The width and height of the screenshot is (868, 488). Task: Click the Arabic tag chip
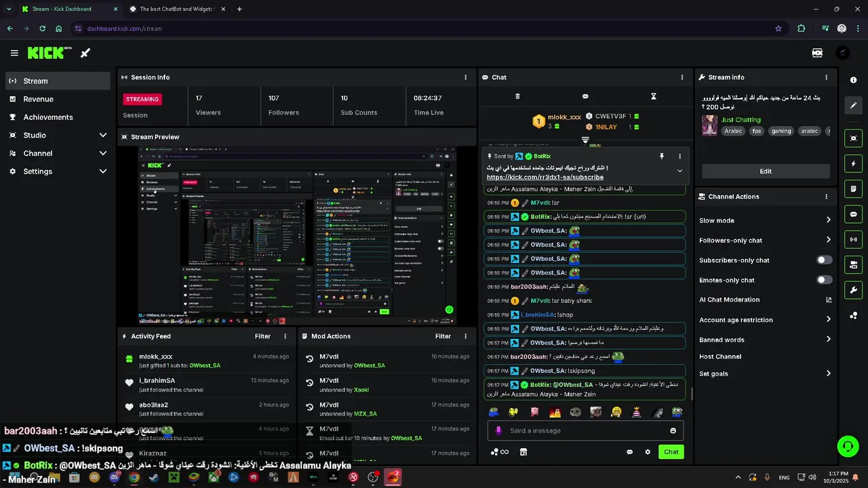pos(733,131)
